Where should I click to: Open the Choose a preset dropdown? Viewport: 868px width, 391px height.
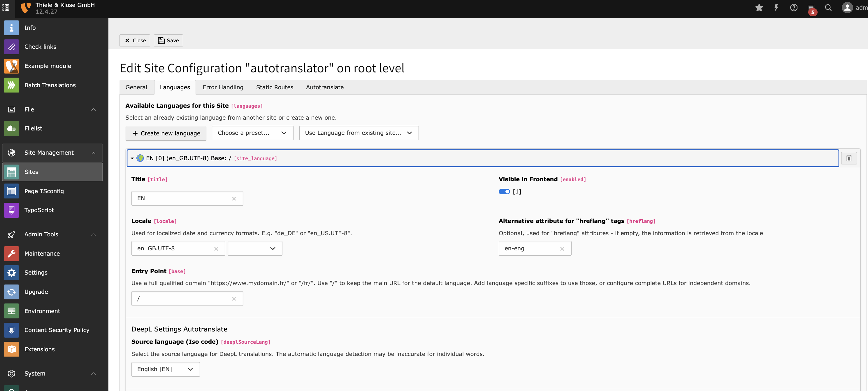252,133
